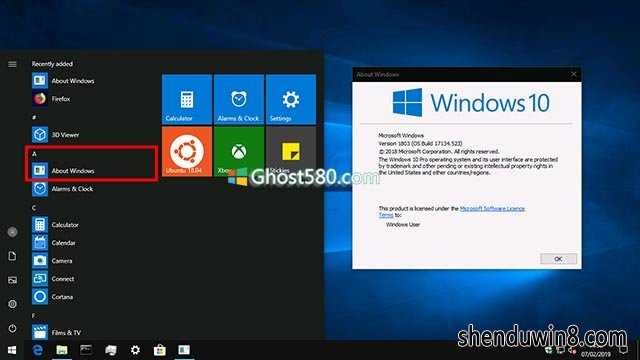Open the Stickies tile

click(291, 151)
